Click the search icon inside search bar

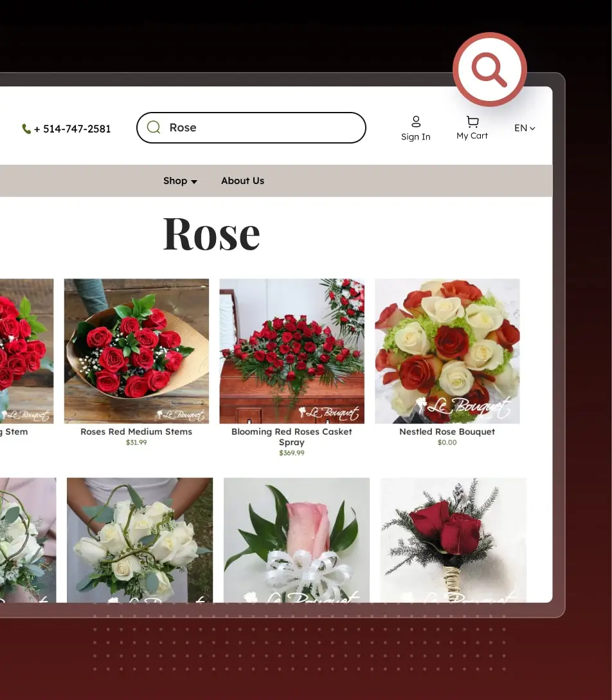coord(154,127)
